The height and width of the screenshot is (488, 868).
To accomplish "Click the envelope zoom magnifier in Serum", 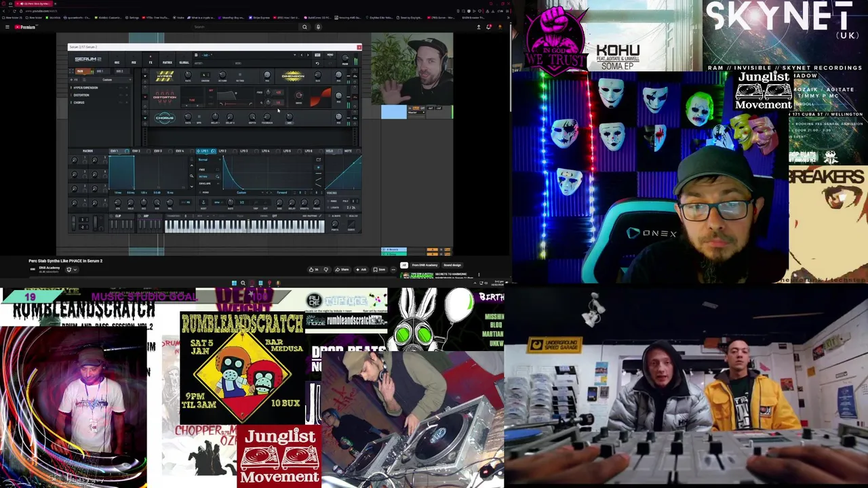I will (192, 176).
